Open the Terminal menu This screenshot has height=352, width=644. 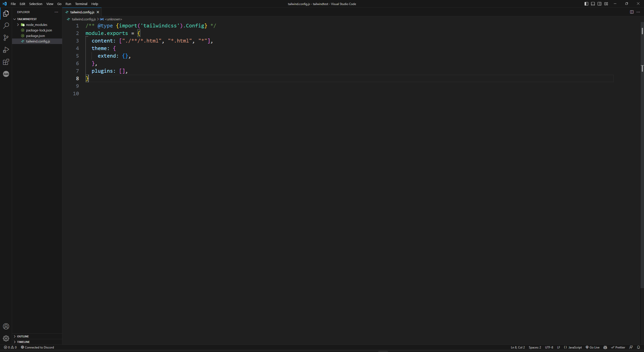pyautogui.click(x=81, y=4)
